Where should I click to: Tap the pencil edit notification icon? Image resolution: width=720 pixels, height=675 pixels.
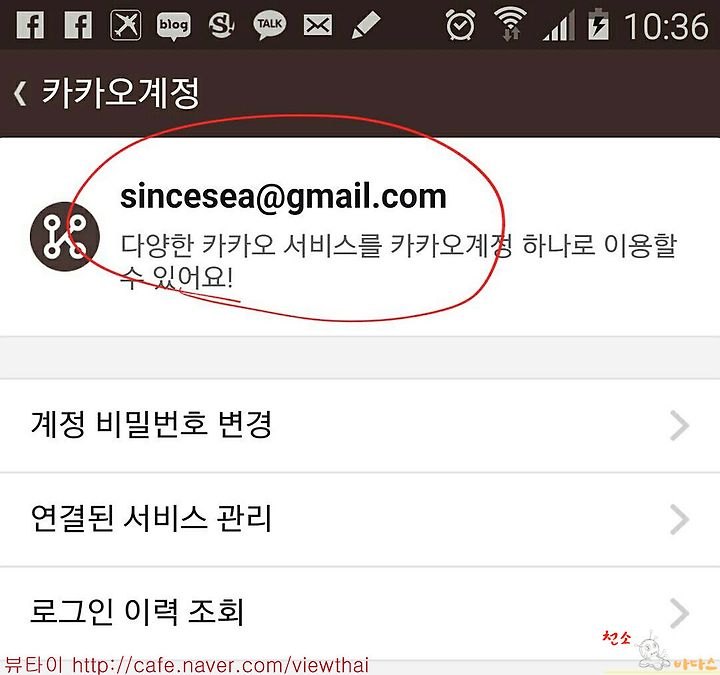366,25
